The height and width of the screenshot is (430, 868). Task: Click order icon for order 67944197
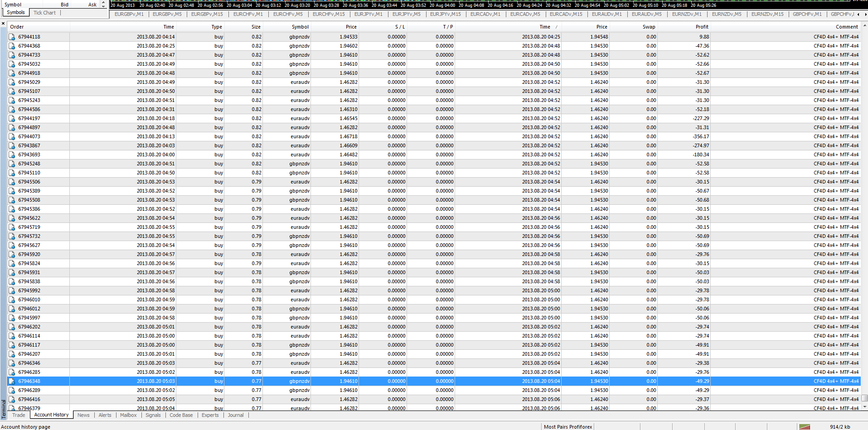[12, 118]
